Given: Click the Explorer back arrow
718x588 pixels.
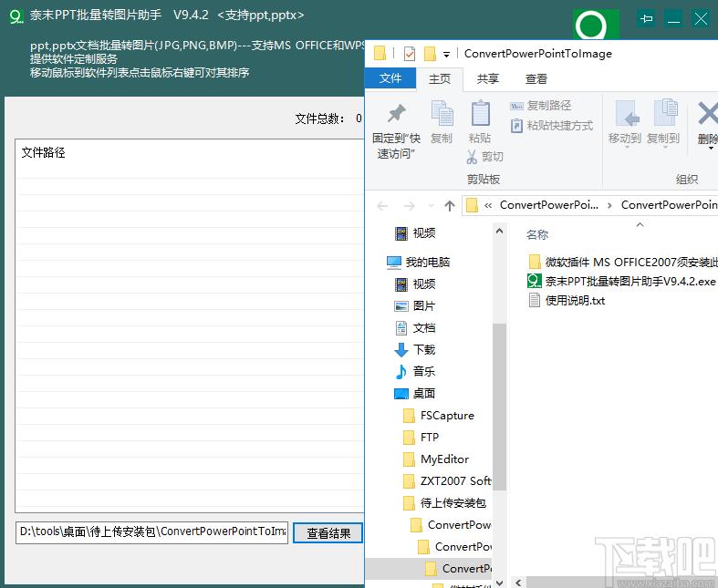Looking at the screenshot, I should pyautogui.click(x=383, y=206).
